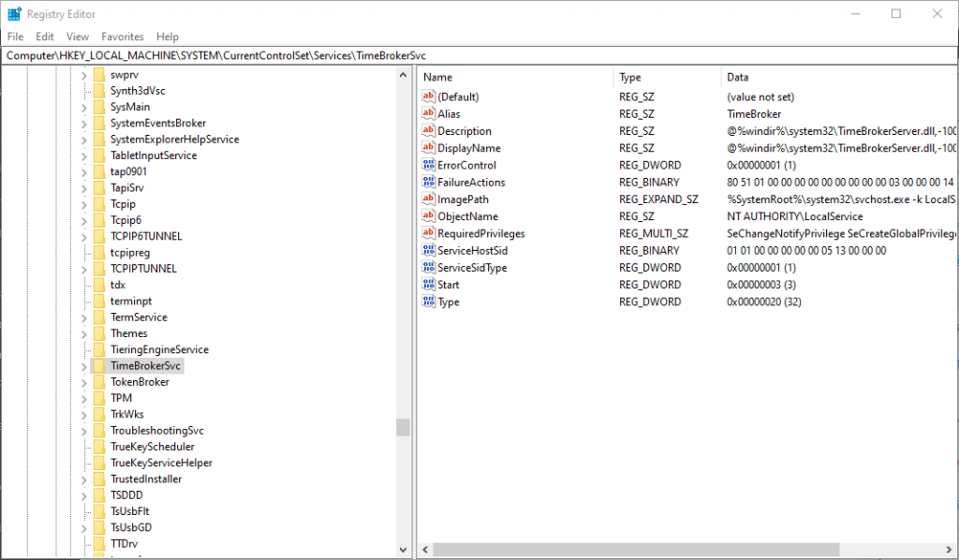The image size is (959, 560).
Task: Click the binary icon next to ErrorControl
Action: coord(428,165)
